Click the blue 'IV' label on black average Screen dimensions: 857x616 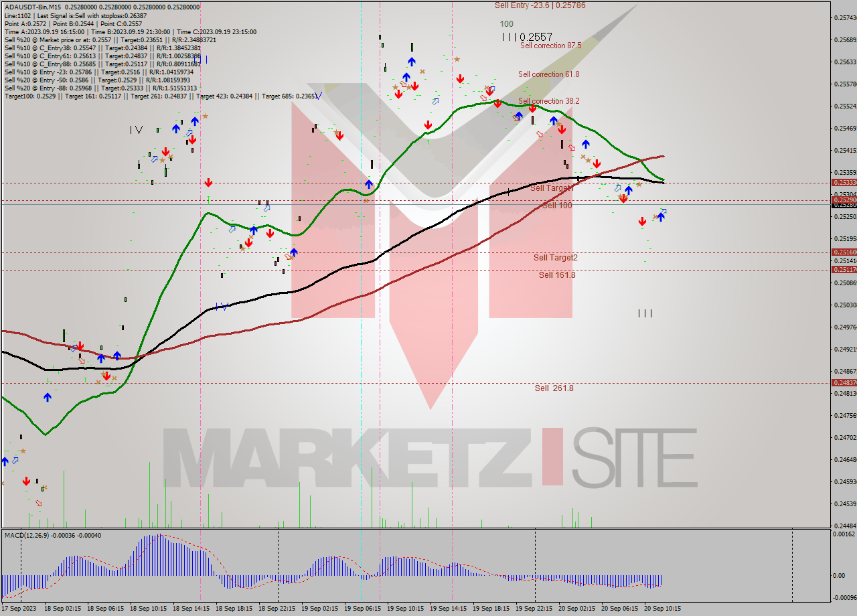222,307
